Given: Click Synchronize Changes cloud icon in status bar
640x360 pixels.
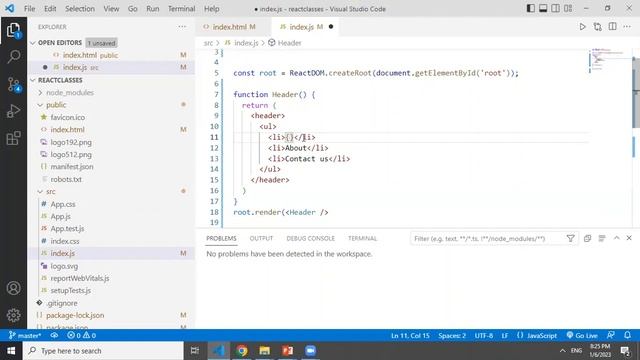Looking at the screenshot, I should pos(54,336).
